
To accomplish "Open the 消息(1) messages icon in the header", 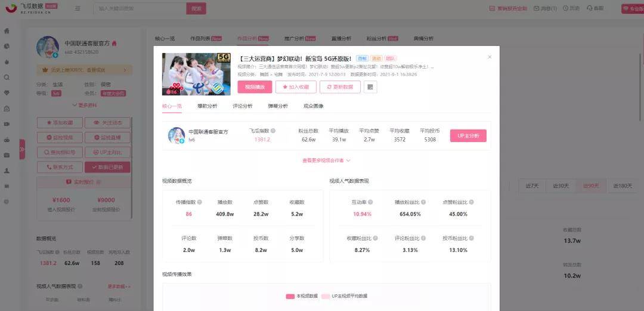I will point(546,8).
